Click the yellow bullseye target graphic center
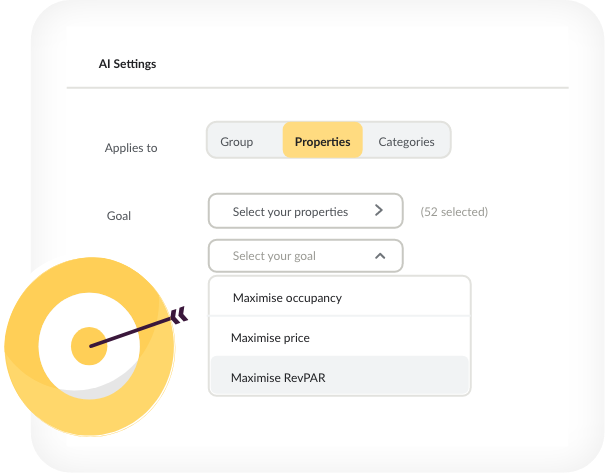This screenshot has height=473, width=605. coord(89,346)
